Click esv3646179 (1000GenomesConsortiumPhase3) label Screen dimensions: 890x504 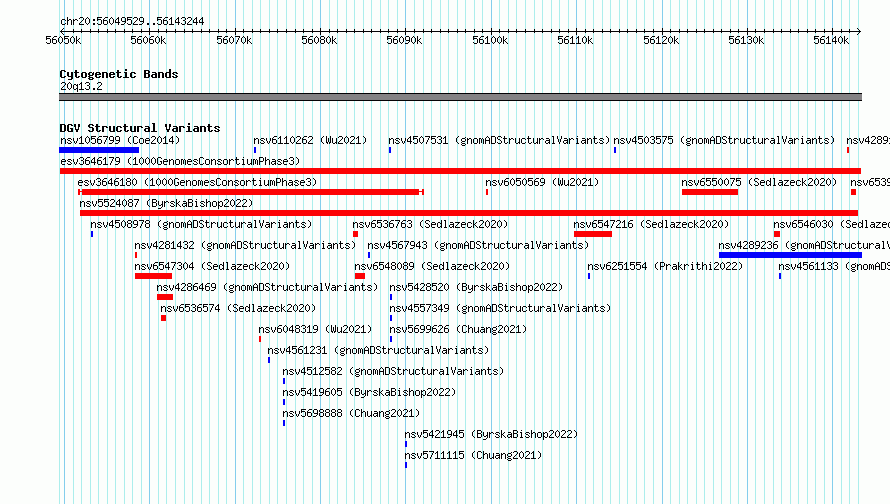coord(180,161)
